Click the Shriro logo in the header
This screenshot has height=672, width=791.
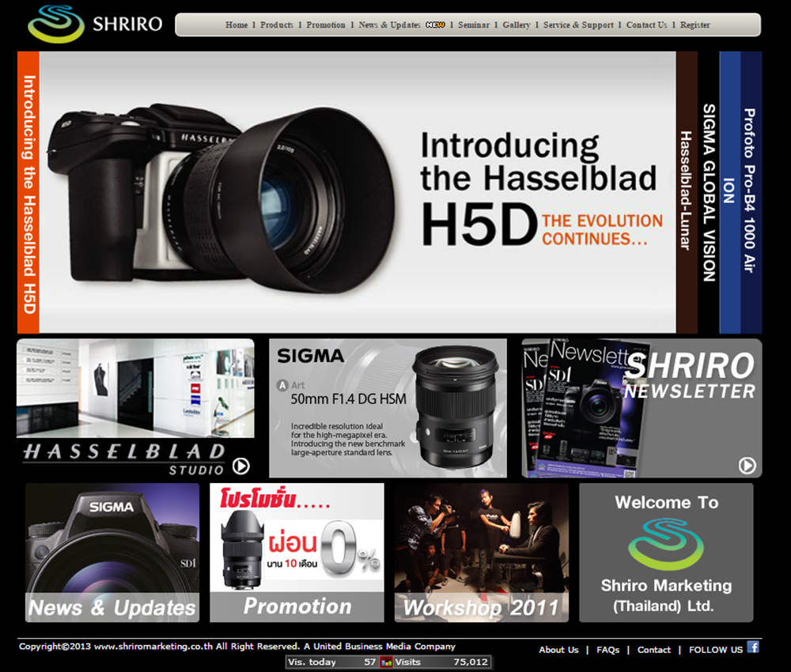point(94,24)
